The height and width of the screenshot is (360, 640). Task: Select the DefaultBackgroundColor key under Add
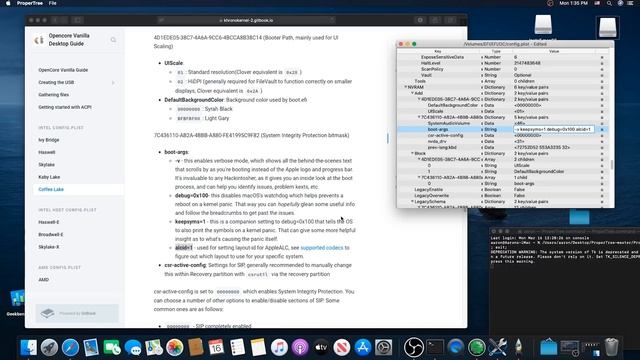[x=452, y=105]
